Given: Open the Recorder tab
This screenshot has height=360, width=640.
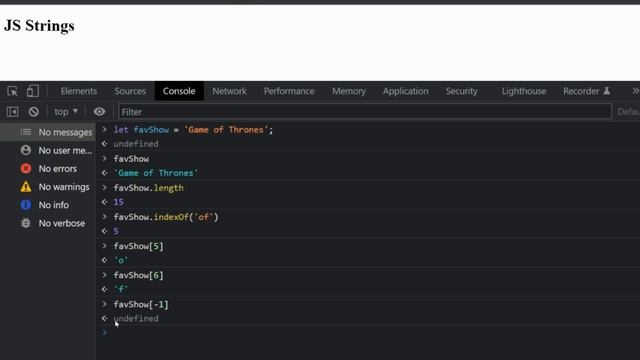Looking at the screenshot, I should point(587,91).
